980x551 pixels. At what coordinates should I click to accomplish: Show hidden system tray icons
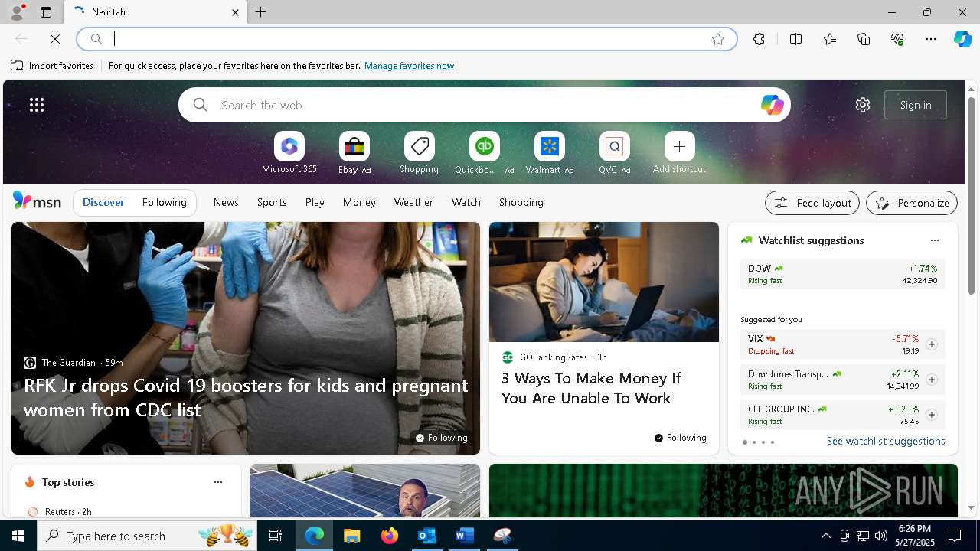point(826,536)
